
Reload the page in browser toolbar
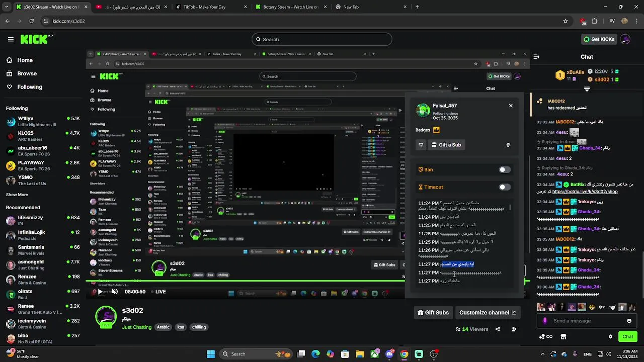tap(32, 21)
